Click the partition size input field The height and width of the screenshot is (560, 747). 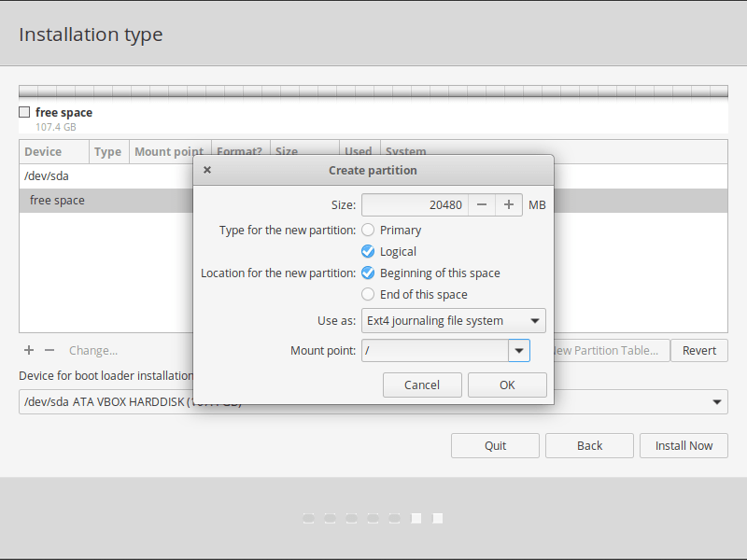coord(420,204)
